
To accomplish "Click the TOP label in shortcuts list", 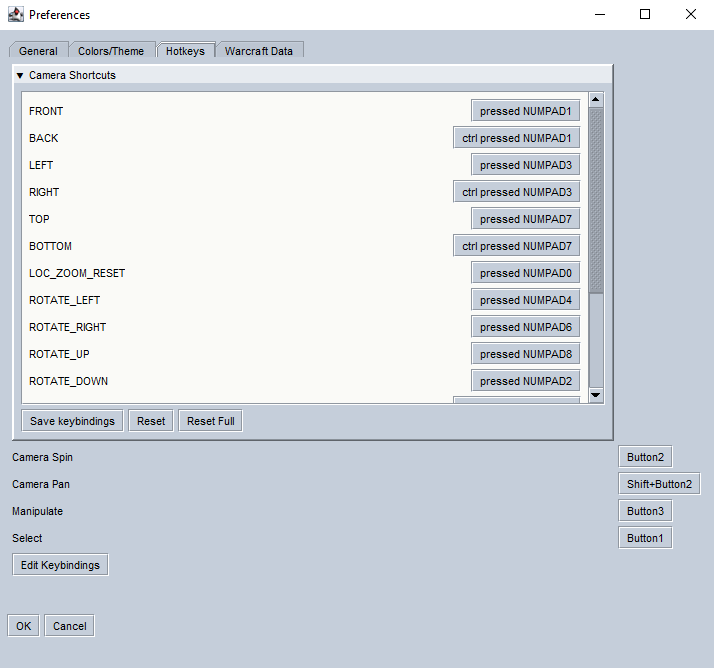I will (39, 219).
